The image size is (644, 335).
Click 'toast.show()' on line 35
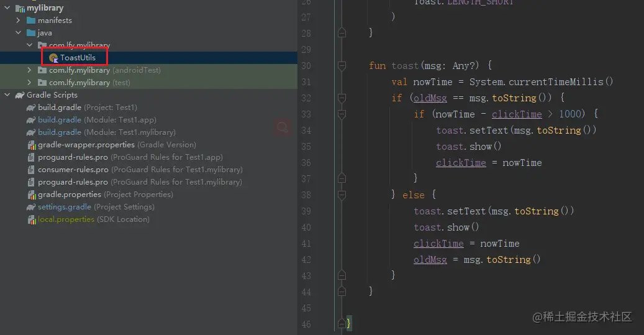[x=469, y=146]
